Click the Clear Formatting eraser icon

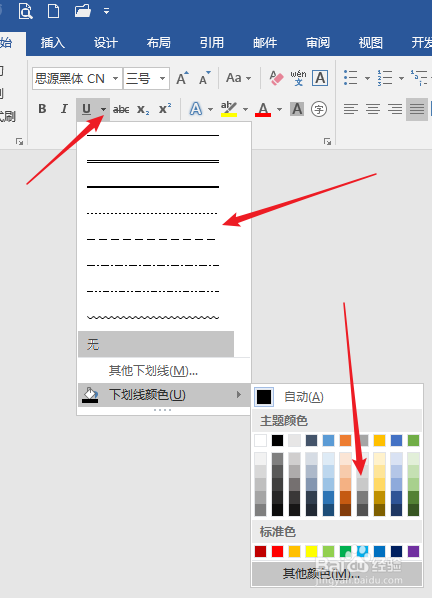[x=276, y=78]
